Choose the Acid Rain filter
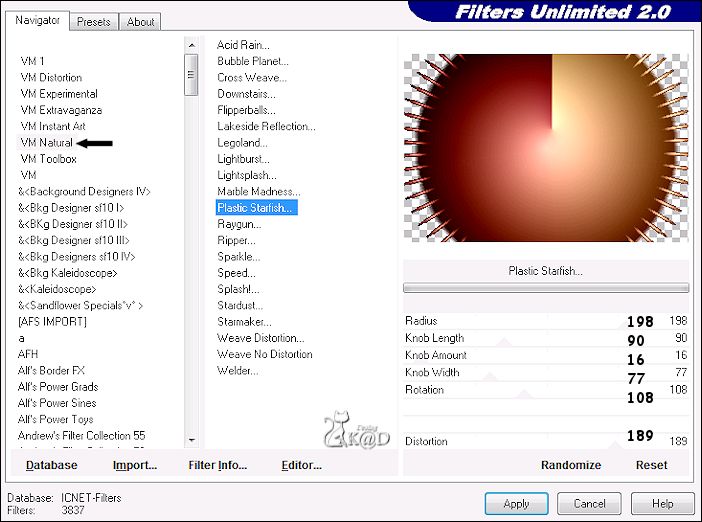702x522 pixels. point(243,45)
